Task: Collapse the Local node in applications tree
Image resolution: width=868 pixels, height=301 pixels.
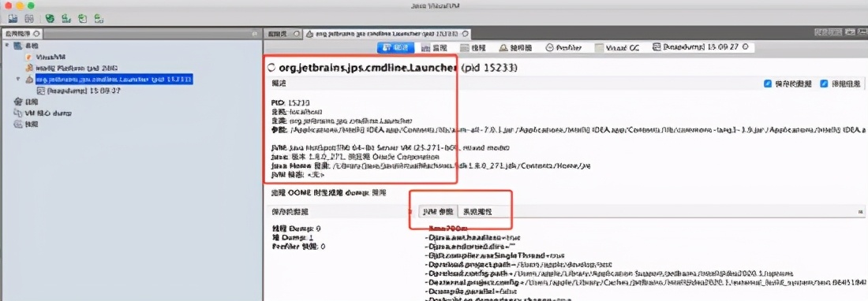Action: coord(6,45)
